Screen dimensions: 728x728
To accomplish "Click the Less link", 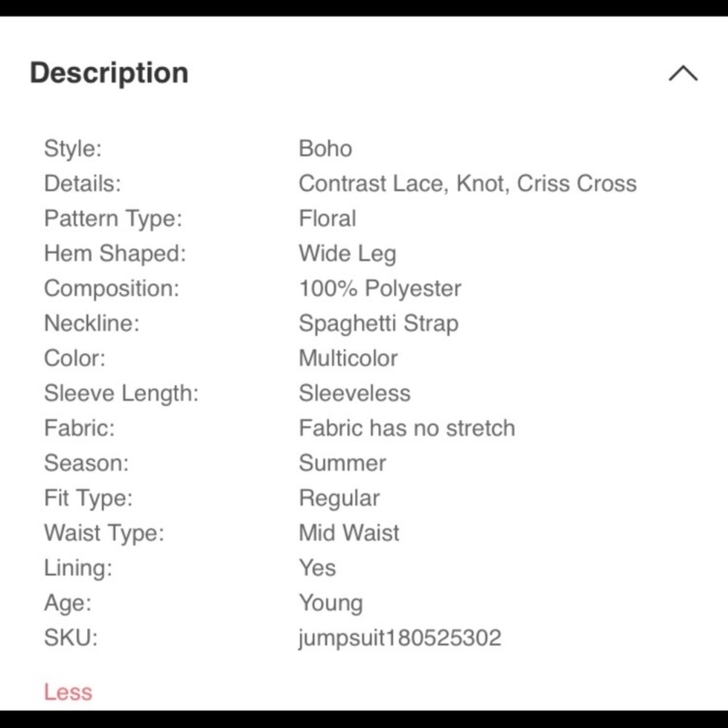I will coord(68,691).
